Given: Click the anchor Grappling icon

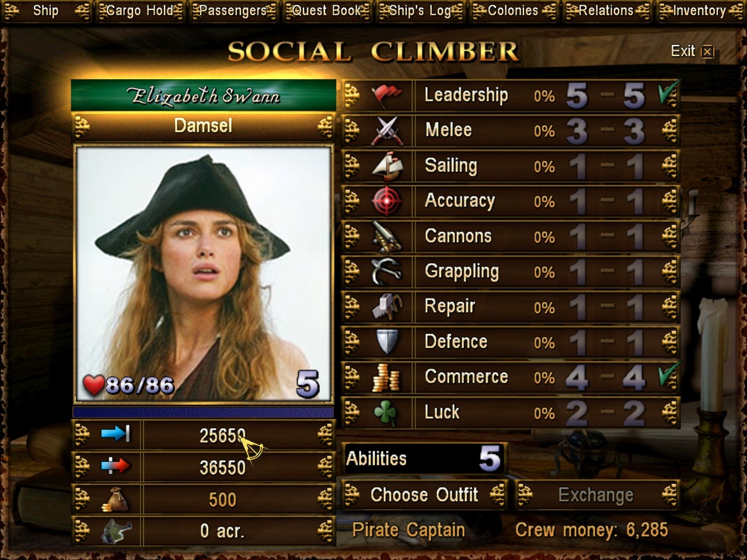Looking at the screenshot, I should coord(386,271).
